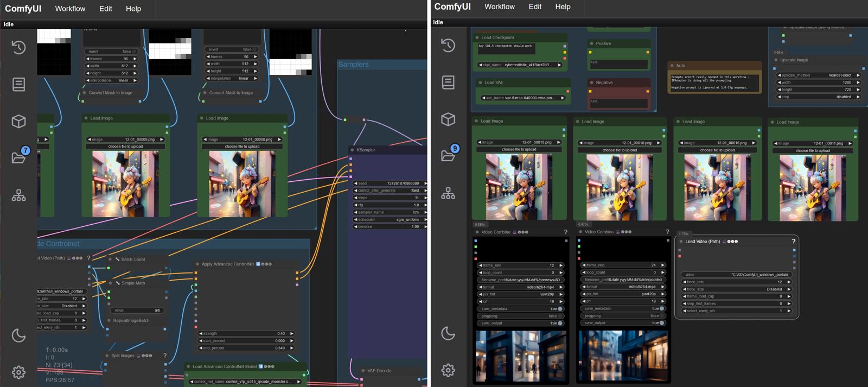Click end_percent value 0.340 in ControlNet node

click(246, 348)
